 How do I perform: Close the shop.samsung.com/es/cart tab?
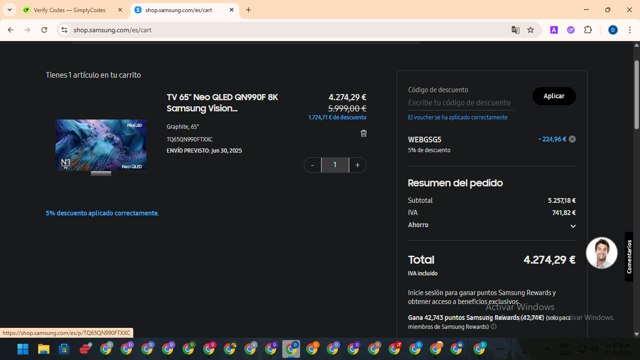[x=231, y=10]
